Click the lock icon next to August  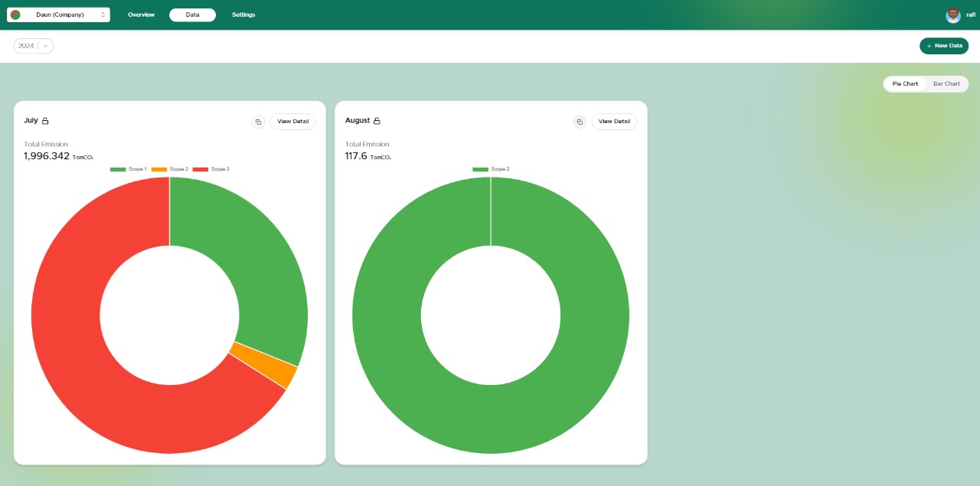tap(377, 121)
